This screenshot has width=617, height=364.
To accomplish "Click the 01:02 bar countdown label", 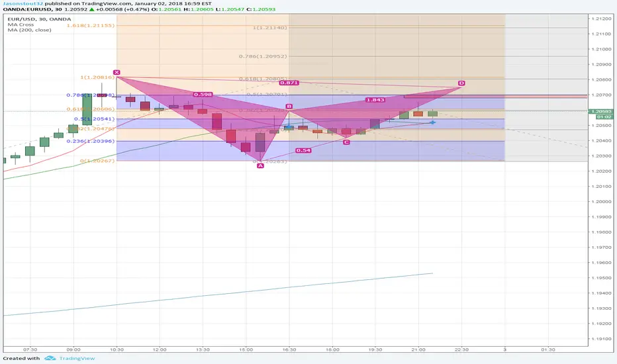I will coord(603,117).
